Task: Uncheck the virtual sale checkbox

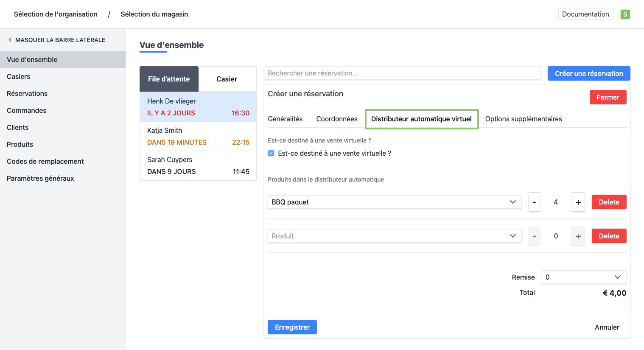Action: [x=271, y=153]
